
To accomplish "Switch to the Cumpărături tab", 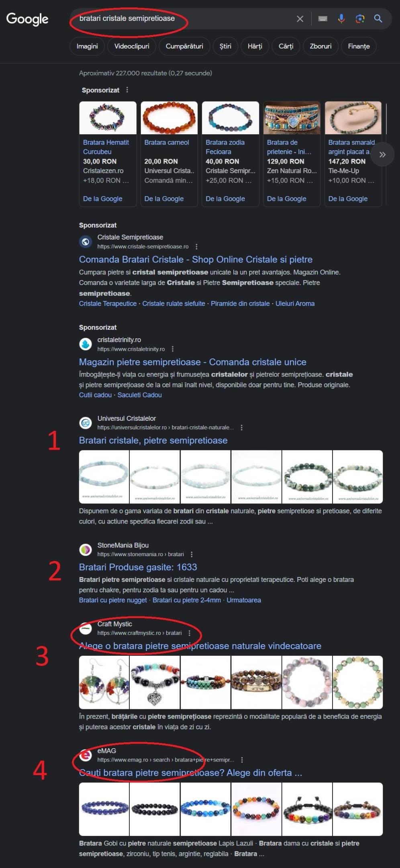I will click(x=184, y=46).
